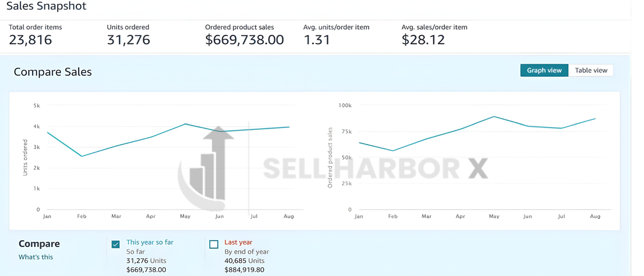Click the Ordered product sales amount $669,738.00
This screenshot has height=276, width=644.
point(244,40)
